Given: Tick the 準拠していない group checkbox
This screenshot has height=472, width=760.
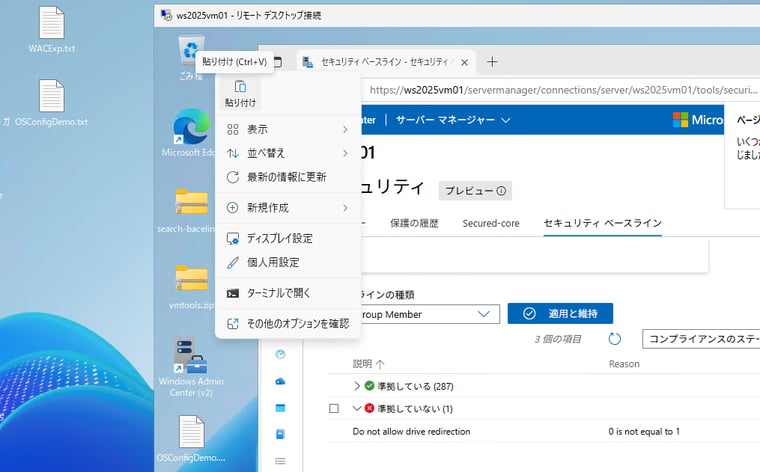Looking at the screenshot, I should (334, 409).
